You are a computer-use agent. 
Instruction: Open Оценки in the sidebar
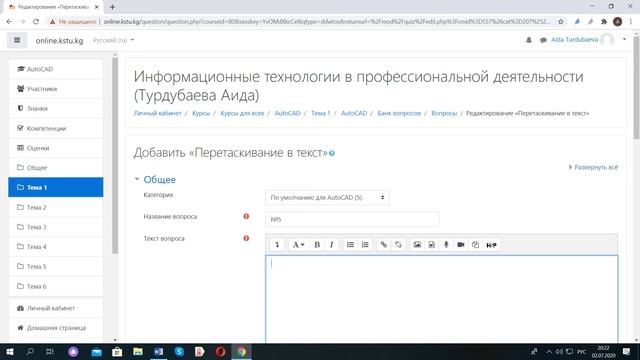tap(56, 148)
